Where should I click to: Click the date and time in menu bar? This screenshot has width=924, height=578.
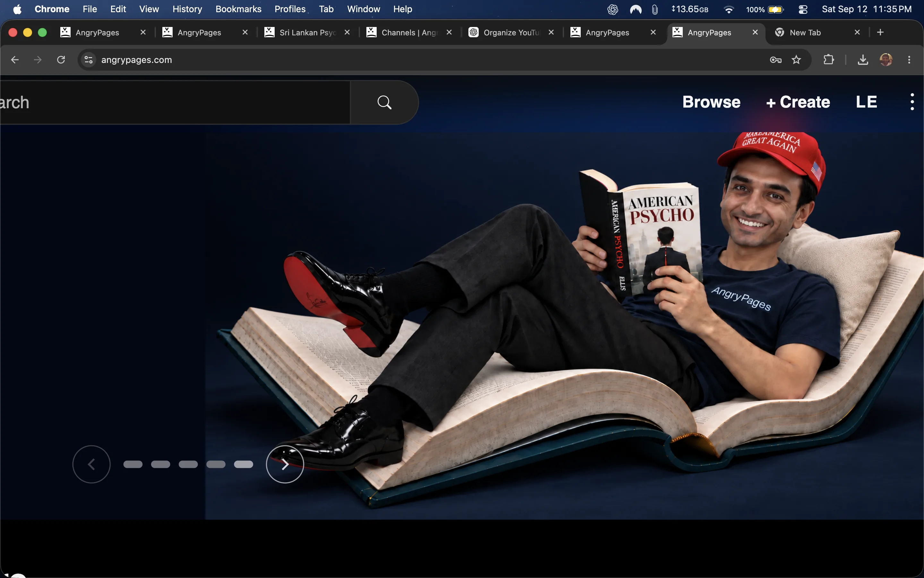867,9
